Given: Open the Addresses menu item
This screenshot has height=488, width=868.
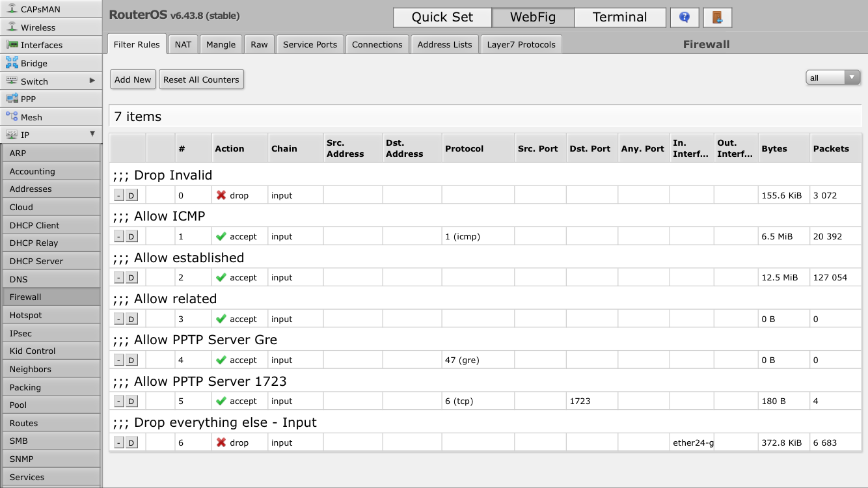Looking at the screenshot, I should tap(51, 189).
